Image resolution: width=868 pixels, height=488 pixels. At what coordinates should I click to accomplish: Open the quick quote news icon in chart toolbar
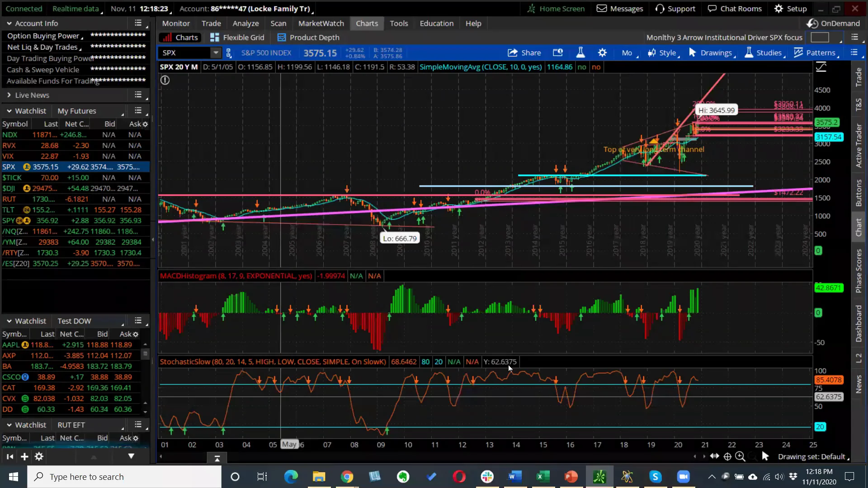(x=558, y=53)
